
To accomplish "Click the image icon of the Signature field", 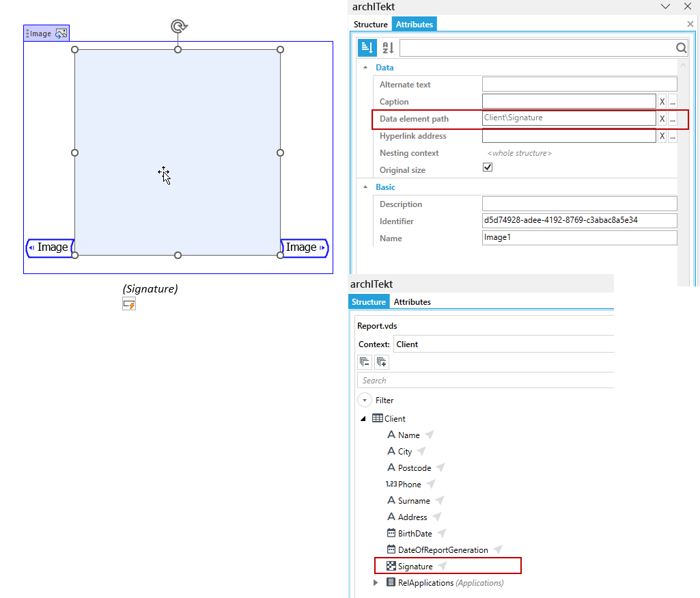I will [391, 566].
